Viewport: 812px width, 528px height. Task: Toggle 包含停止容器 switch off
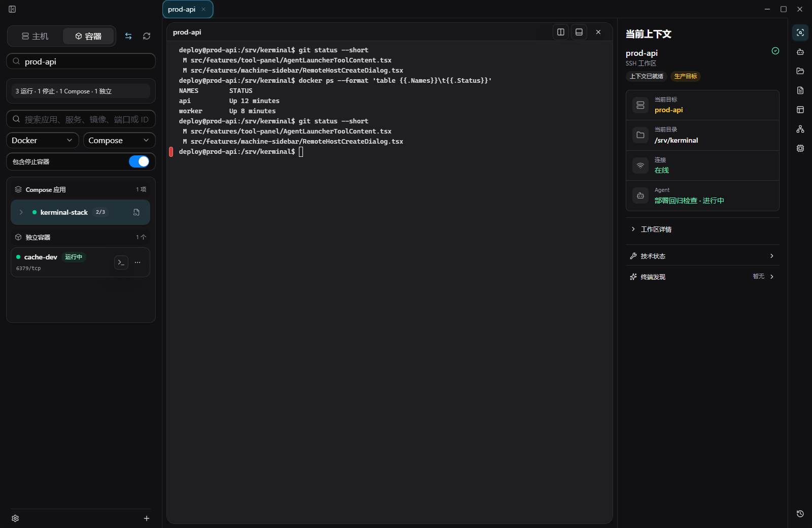(x=139, y=161)
